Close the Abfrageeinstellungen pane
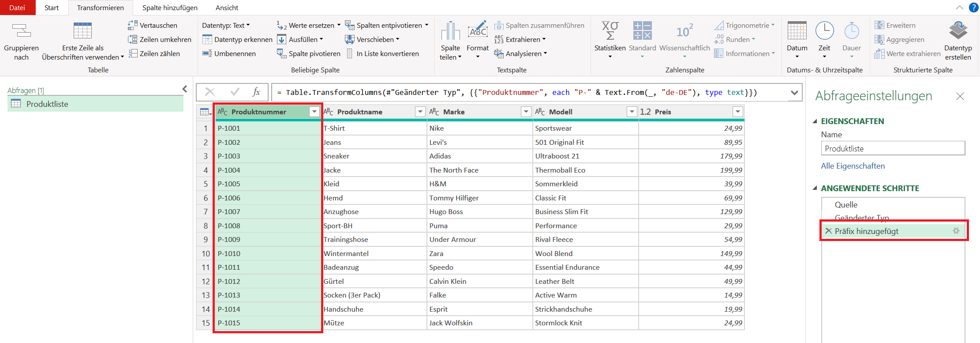The width and height of the screenshot is (980, 343). click(960, 96)
